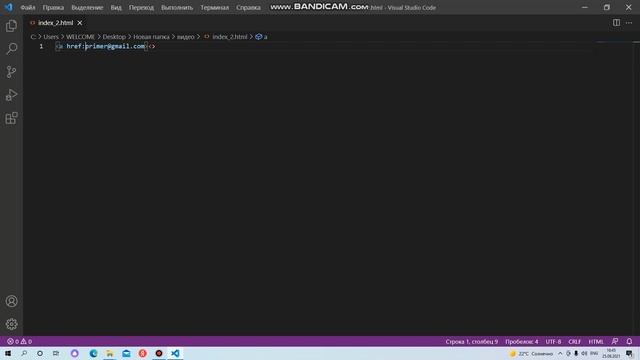Change encoding via UTF-8 status item

553,342
